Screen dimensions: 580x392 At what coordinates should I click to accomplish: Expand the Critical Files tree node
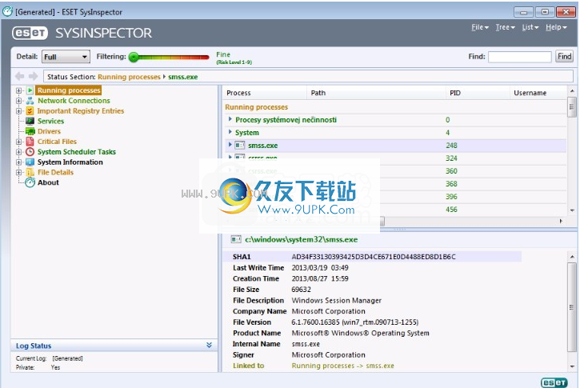click(18, 142)
